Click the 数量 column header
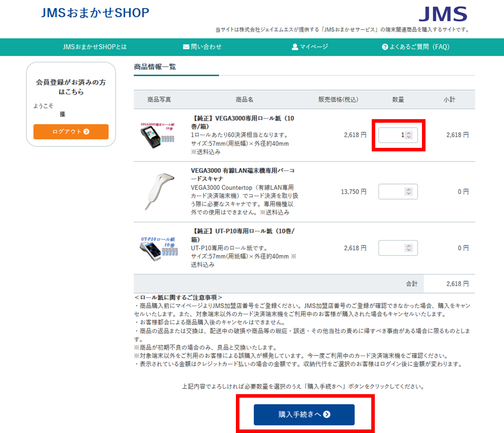504x433 pixels. click(x=398, y=100)
